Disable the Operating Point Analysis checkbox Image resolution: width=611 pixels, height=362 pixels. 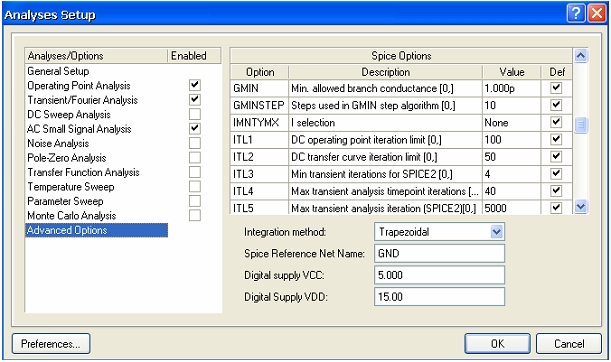coord(195,85)
